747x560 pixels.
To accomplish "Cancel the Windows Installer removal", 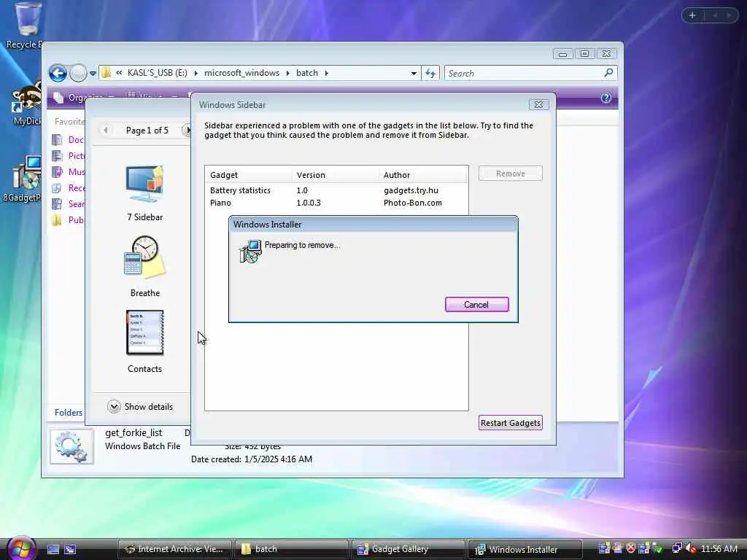I will pyautogui.click(x=476, y=305).
